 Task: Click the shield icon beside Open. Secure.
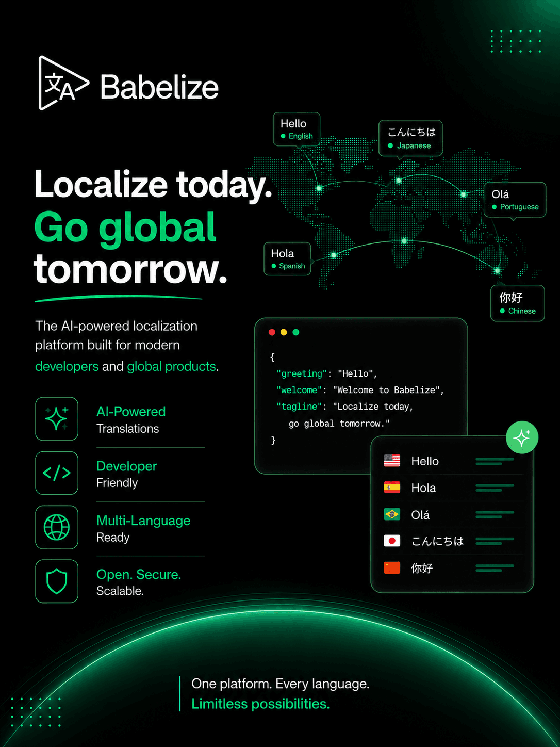57,581
